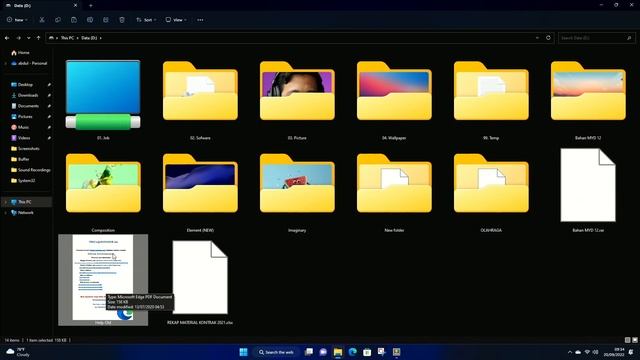
Task: Open Microsoft Store from the taskbar
Action: click(367, 352)
